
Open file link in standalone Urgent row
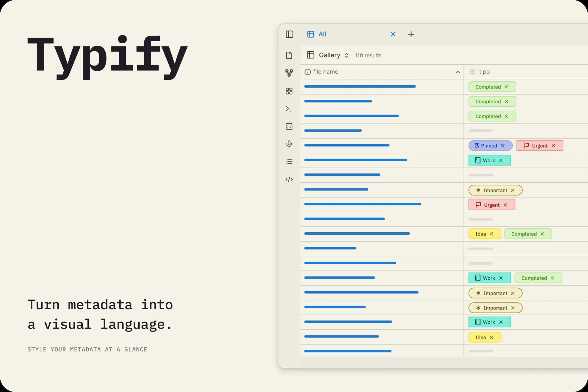(363, 204)
